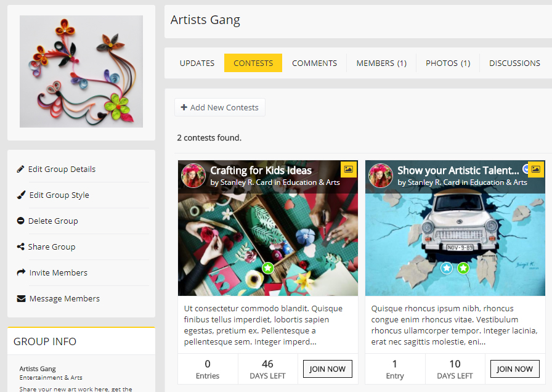Screen dimensions: 552x392
Task: Switch to the Updates tab
Action: tap(197, 63)
